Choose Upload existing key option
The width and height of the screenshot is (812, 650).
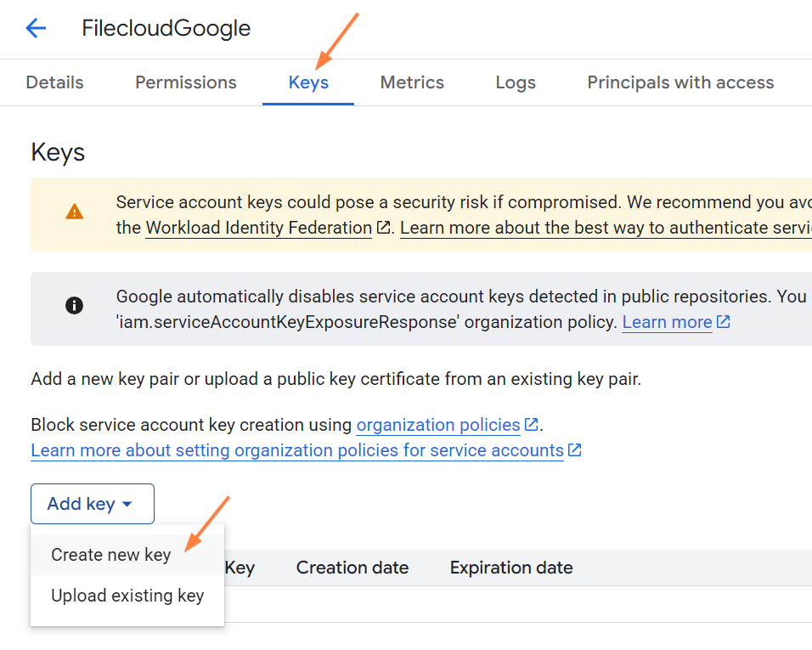pyautogui.click(x=127, y=596)
